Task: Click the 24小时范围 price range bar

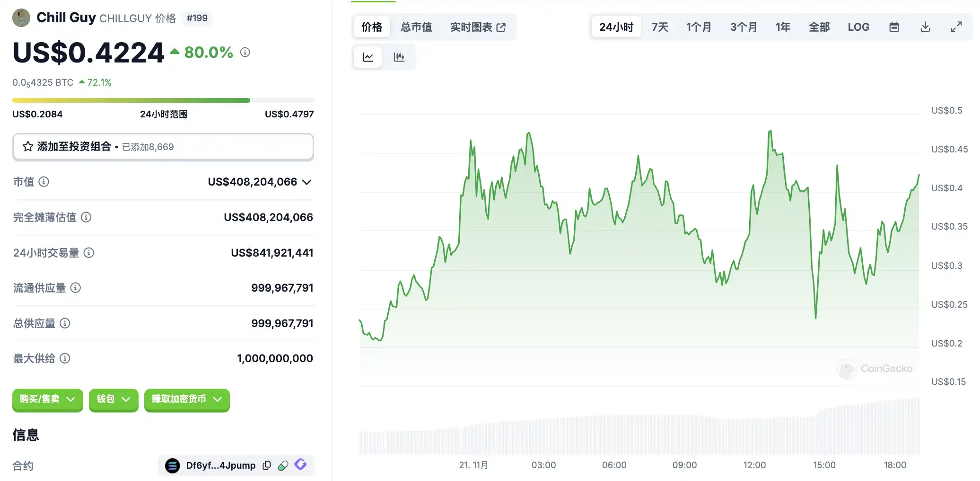Action: [163, 100]
